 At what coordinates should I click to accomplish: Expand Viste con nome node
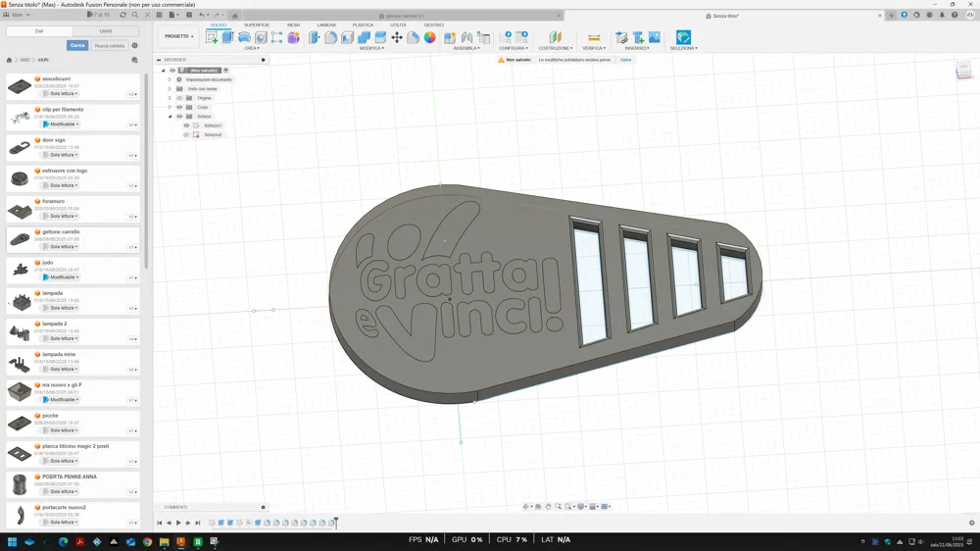[170, 89]
